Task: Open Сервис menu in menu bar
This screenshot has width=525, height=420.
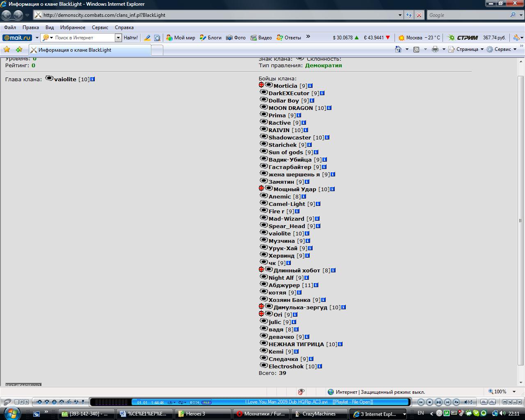Action: click(x=100, y=27)
